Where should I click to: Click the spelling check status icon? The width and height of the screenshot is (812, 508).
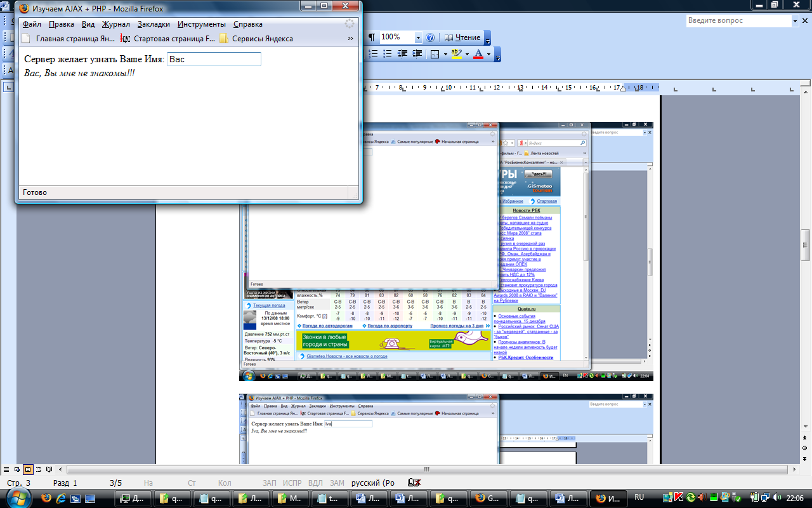pos(415,483)
